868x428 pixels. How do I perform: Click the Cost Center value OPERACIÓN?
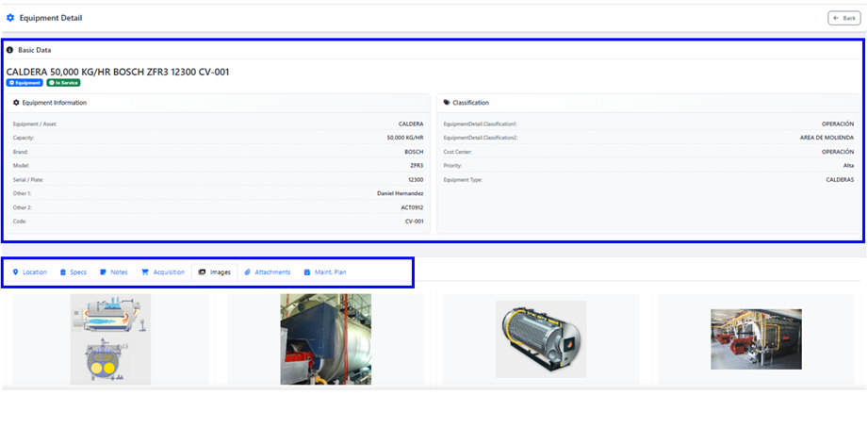pos(838,152)
